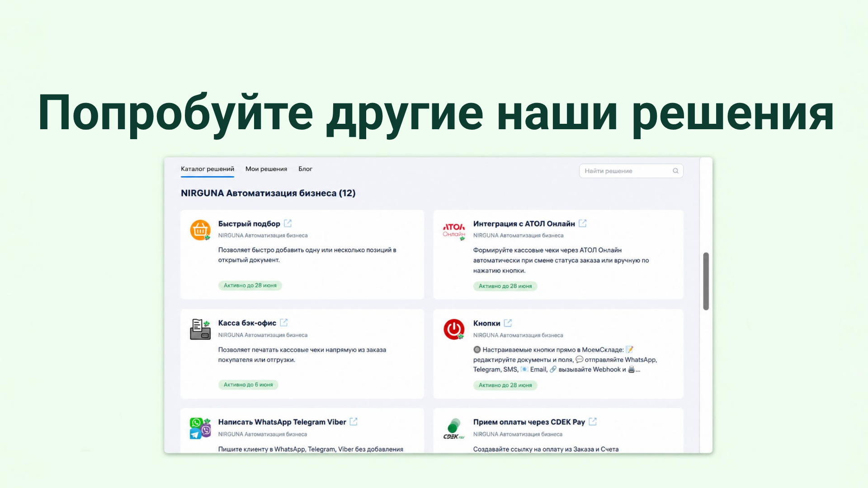Click the Быстрый подбор description text

tap(307, 255)
